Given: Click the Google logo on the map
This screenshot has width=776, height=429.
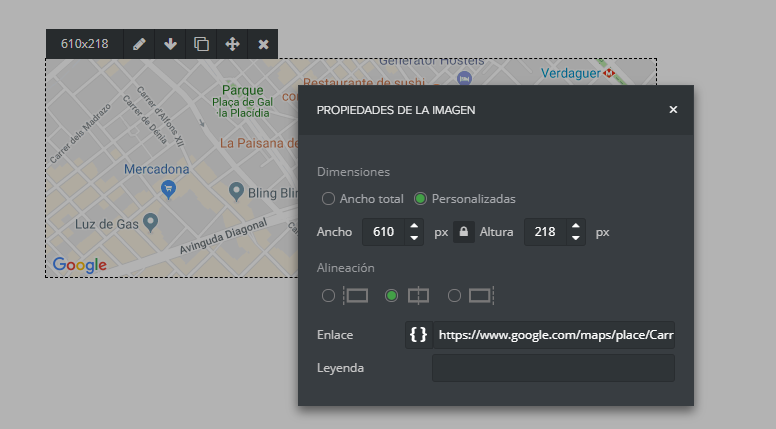Looking at the screenshot, I should (79, 265).
